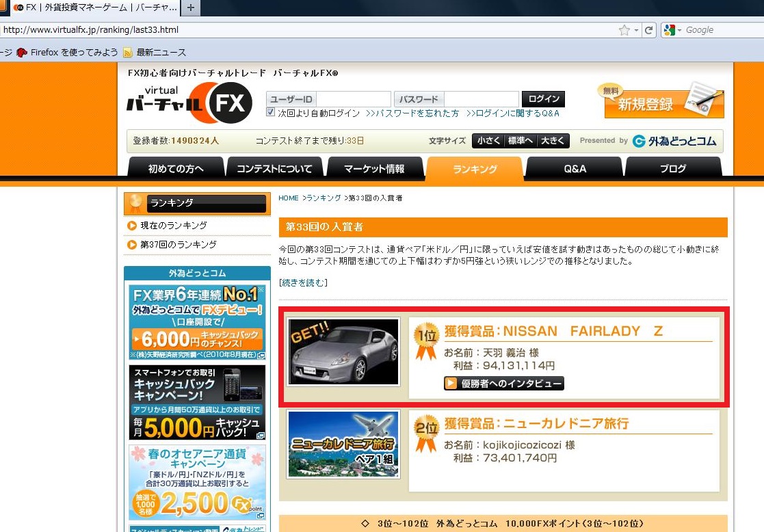Click the tab favicon in the browser tab
Screen dimensions: 764x532
click(x=18, y=8)
